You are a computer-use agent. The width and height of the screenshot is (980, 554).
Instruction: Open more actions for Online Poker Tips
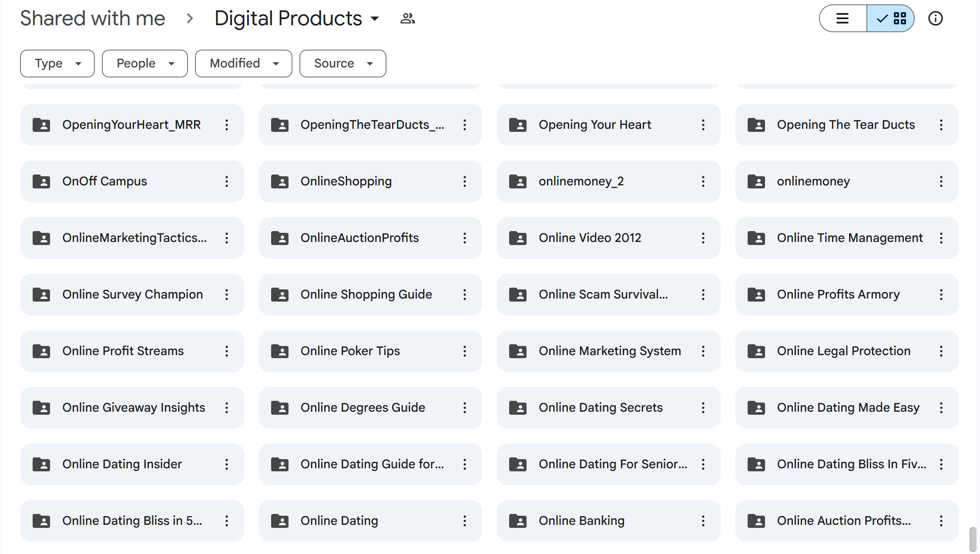click(464, 351)
